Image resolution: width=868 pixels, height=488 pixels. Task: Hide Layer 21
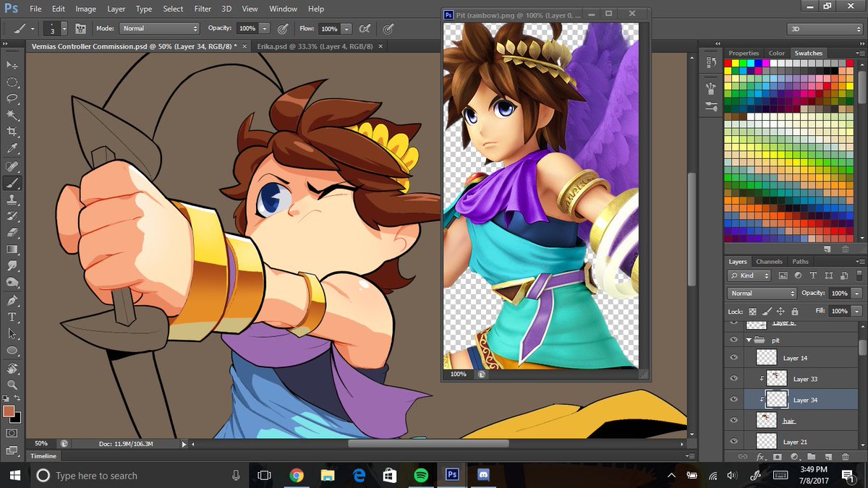click(734, 441)
